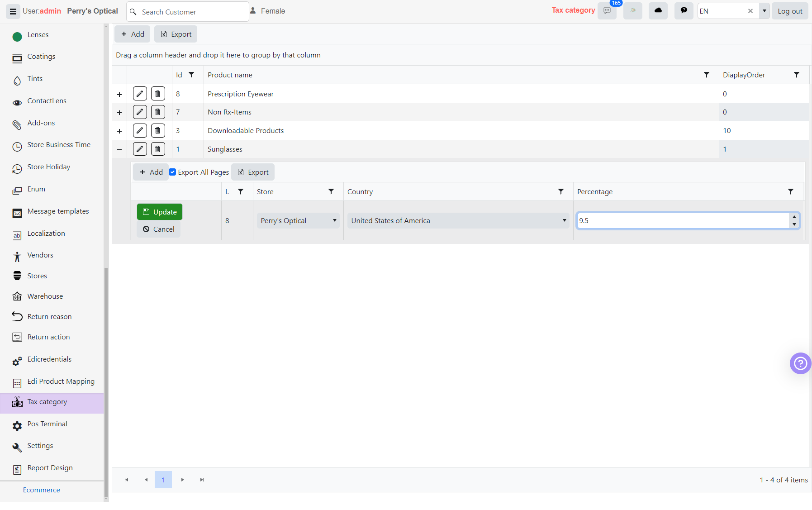
Task: Open messages icon with 165 badge
Action: pyautogui.click(x=607, y=11)
